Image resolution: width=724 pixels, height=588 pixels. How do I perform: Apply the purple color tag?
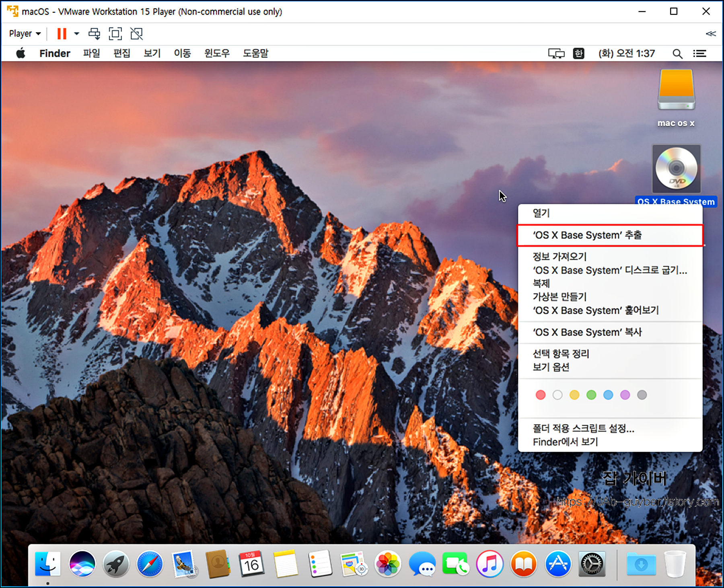625,395
